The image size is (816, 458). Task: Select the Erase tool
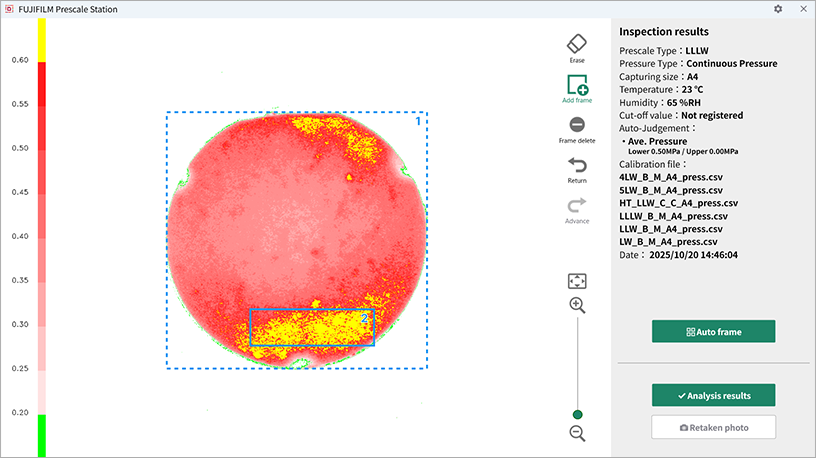[577, 45]
